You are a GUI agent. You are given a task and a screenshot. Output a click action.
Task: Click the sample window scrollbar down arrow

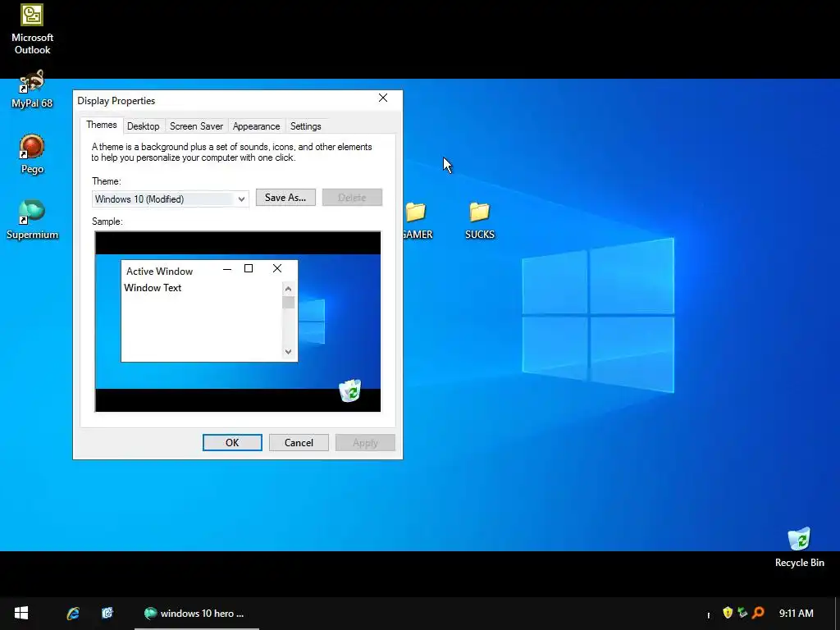pyautogui.click(x=288, y=352)
